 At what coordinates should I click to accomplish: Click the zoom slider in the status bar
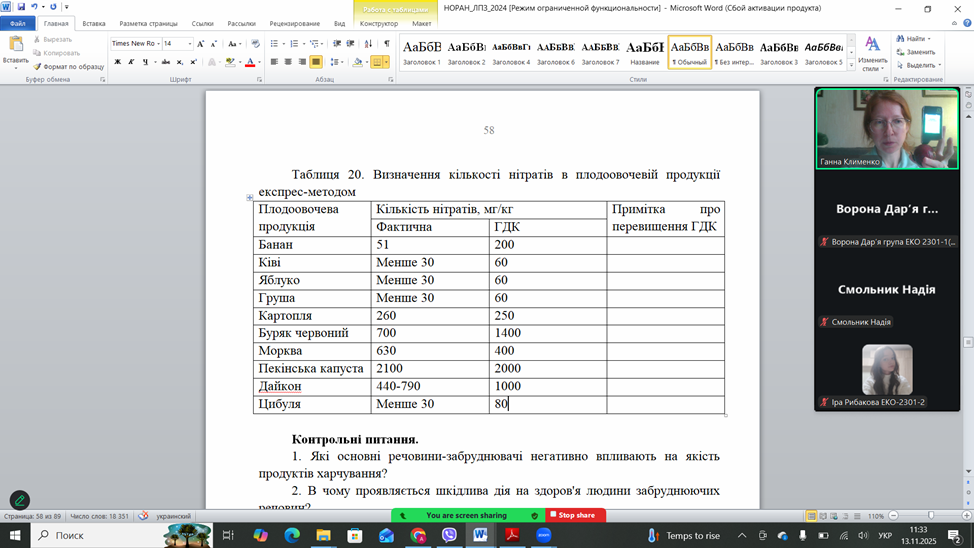[x=931, y=516]
